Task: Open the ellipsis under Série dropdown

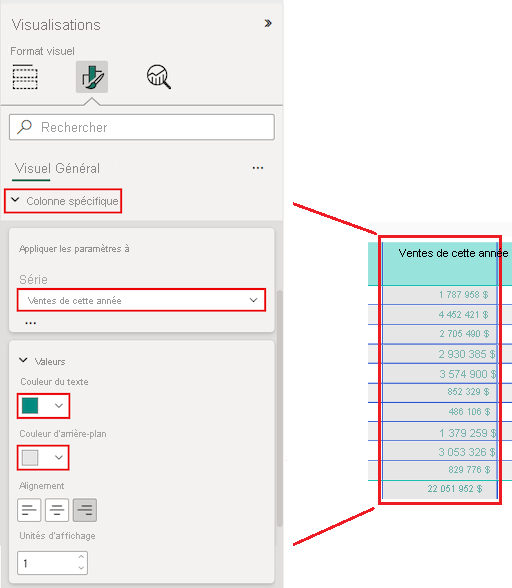Action: click(x=30, y=323)
